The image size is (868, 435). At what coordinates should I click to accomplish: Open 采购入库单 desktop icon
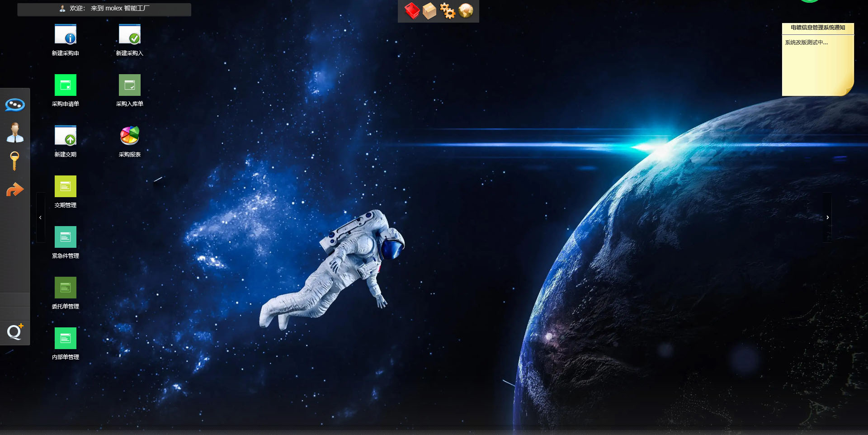130,85
